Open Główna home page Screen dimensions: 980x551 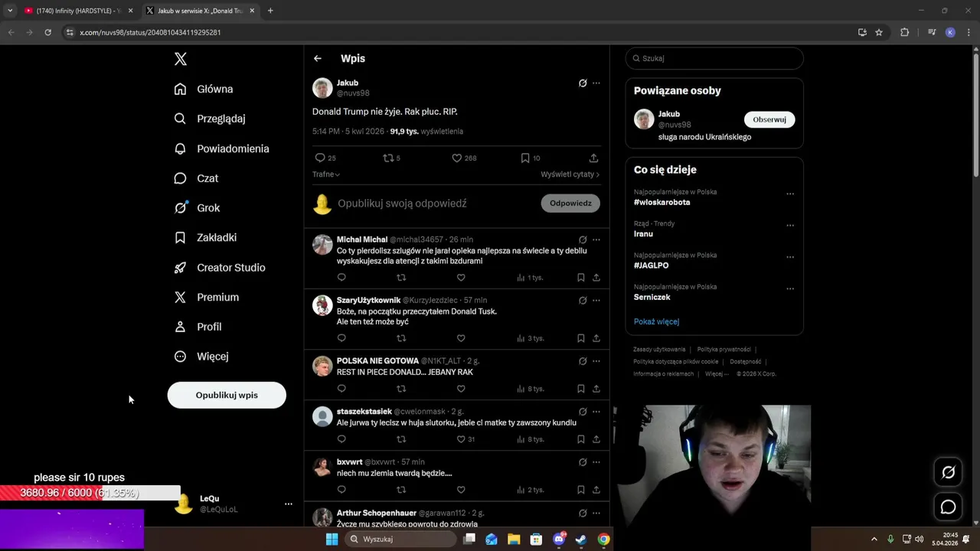[204, 89]
